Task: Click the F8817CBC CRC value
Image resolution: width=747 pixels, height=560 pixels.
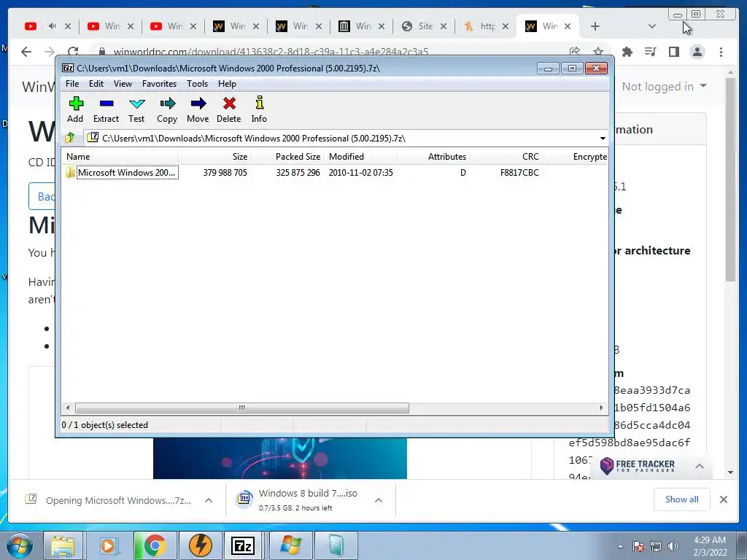Action: click(x=519, y=172)
